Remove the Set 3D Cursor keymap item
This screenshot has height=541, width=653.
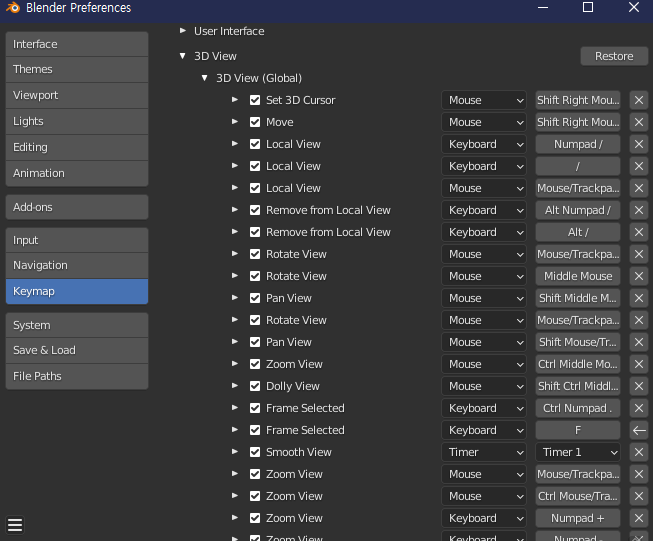coord(638,100)
